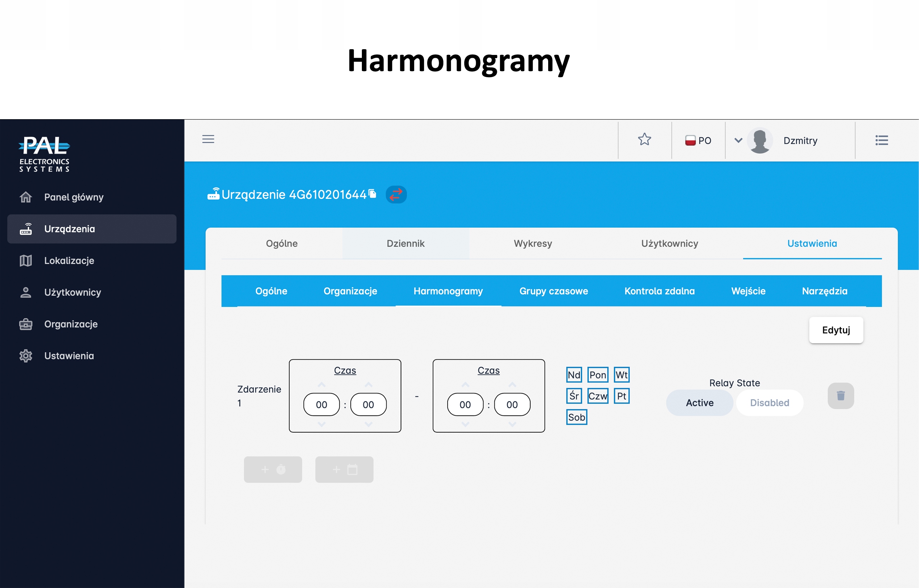Click the red swap arrows device icon
This screenshot has width=919, height=588.
tap(396, 194)
